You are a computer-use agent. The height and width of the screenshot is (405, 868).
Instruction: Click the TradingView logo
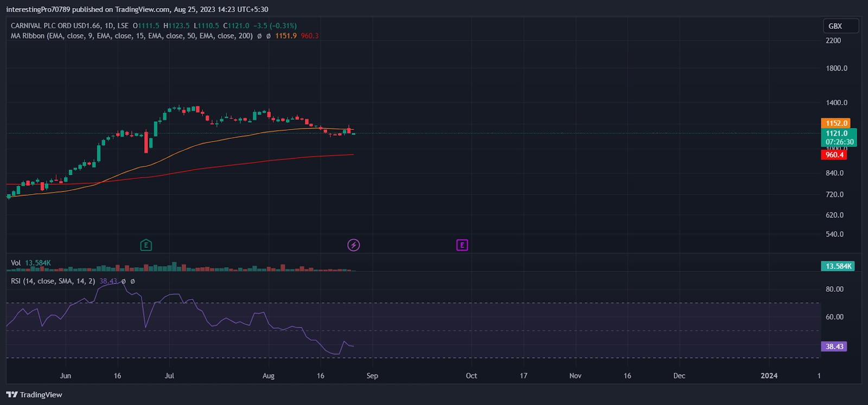click(x=34, y=395)
